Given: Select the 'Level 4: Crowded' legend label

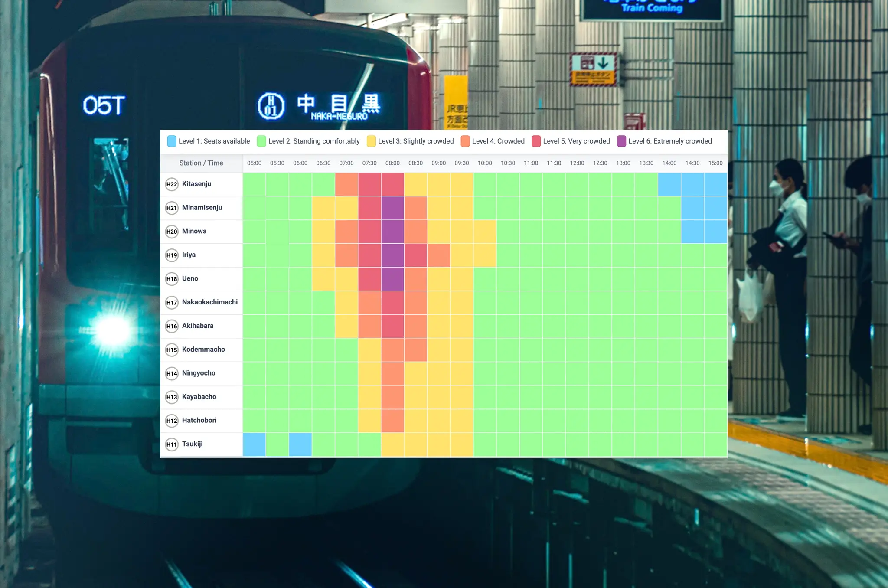Looking at the screenshot, I should (498, 141).
